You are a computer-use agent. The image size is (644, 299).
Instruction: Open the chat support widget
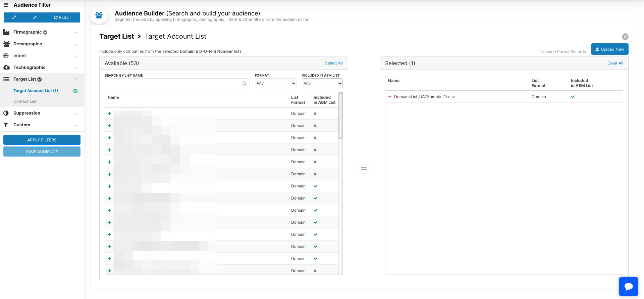pos(629,287)
